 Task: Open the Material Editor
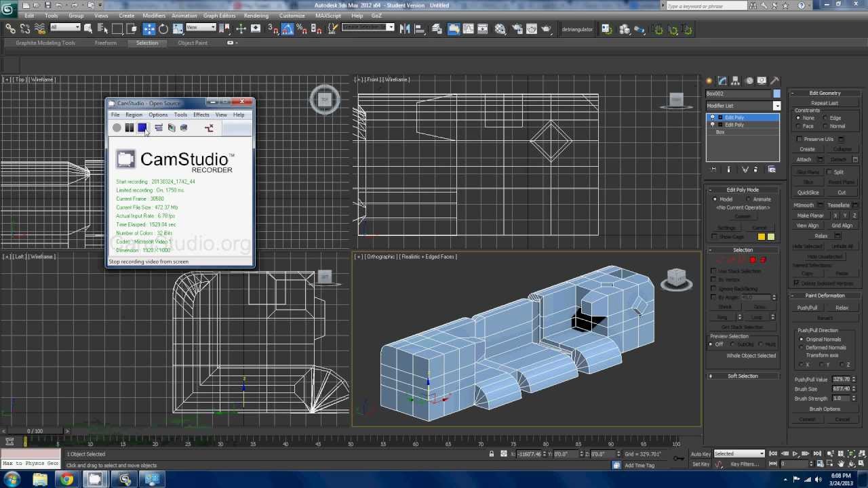(500, 28)
